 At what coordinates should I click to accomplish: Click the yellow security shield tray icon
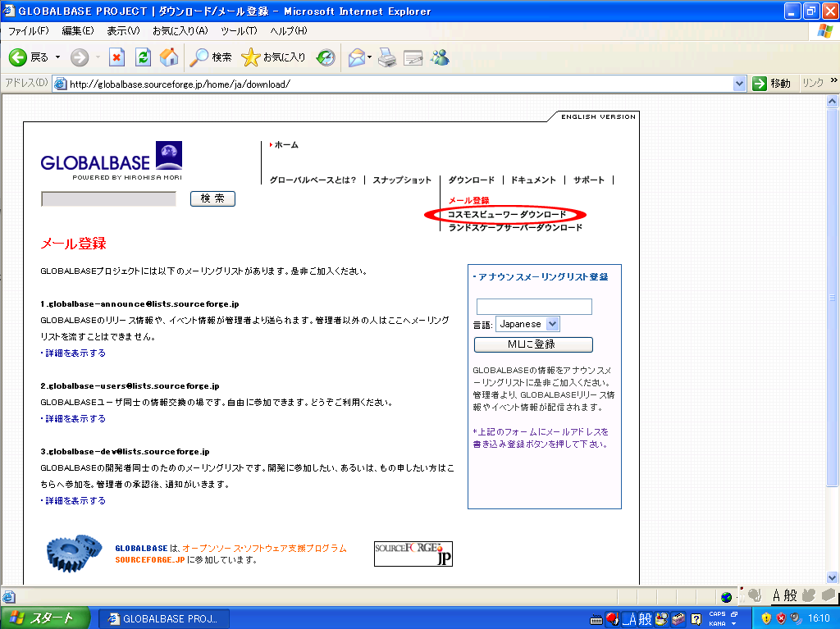pos(766,618)
